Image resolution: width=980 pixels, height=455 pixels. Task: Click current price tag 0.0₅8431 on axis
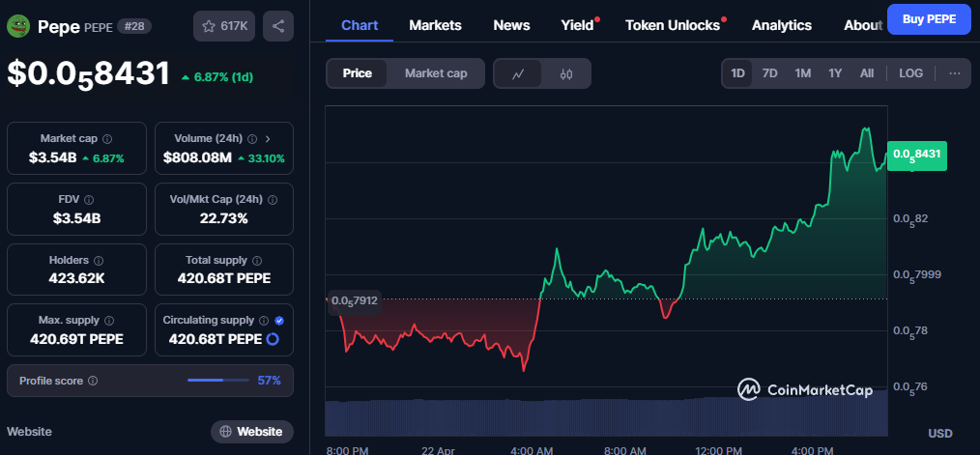(x=917, y=156)
